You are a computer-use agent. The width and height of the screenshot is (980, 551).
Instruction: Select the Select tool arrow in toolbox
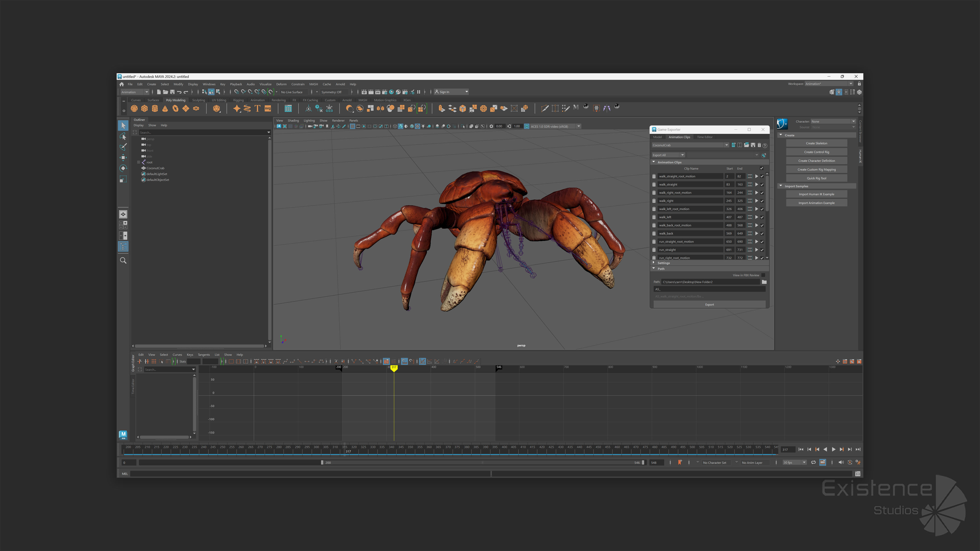pos(123,126)
